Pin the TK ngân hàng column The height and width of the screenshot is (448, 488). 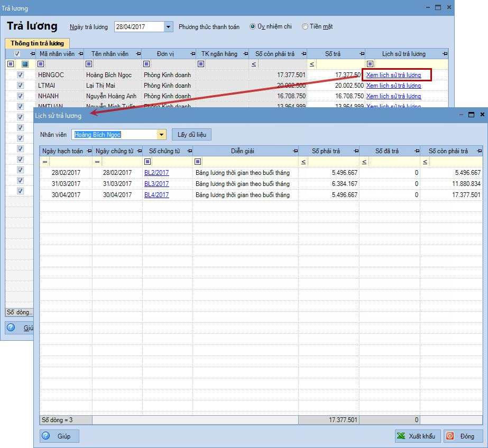click(245, 54)
